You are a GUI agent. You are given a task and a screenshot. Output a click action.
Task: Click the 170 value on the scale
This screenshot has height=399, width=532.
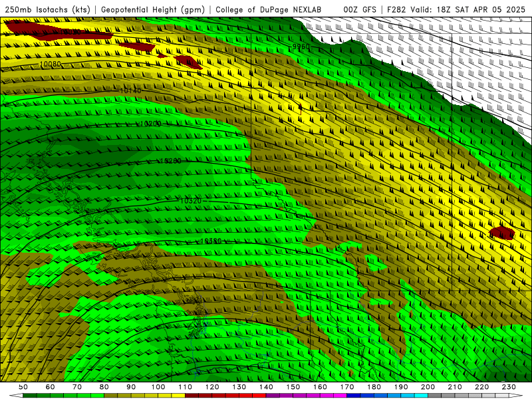(347, 387)
